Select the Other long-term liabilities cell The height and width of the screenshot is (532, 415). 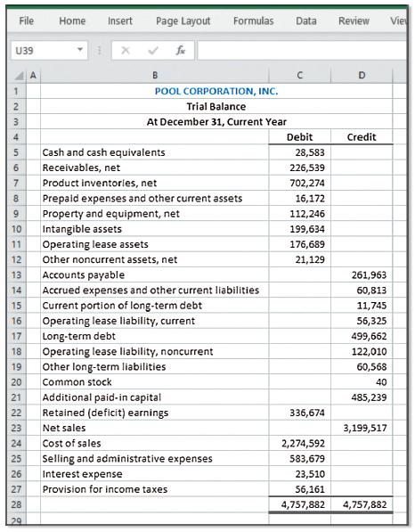[x=155, y=367]
